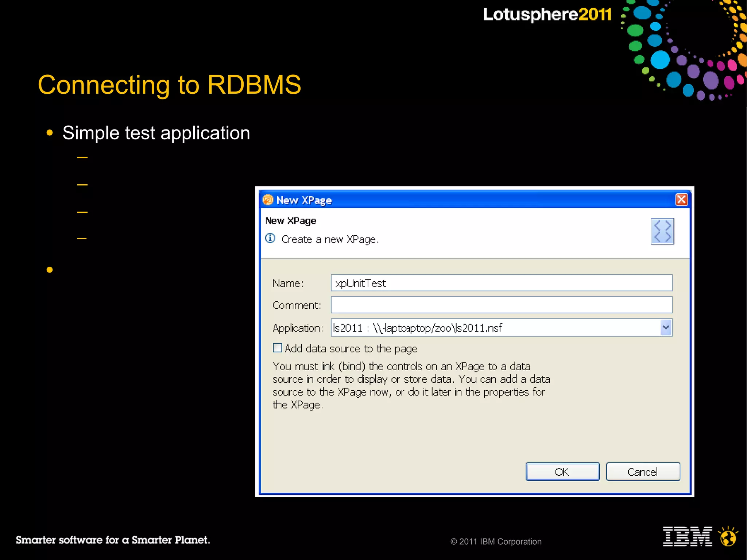Click the IBM logo on the slide
Screen dimensions: 747x560
click(x=687, y=536)
